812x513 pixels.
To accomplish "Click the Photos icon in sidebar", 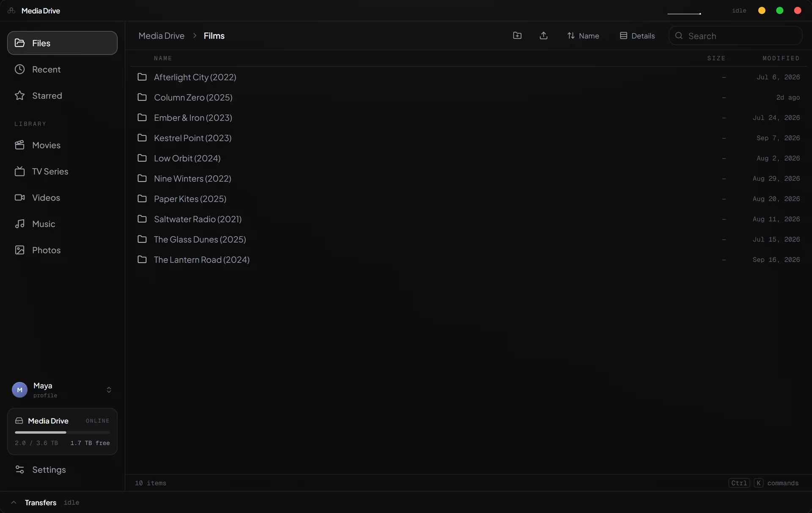I will pos(19,250).
